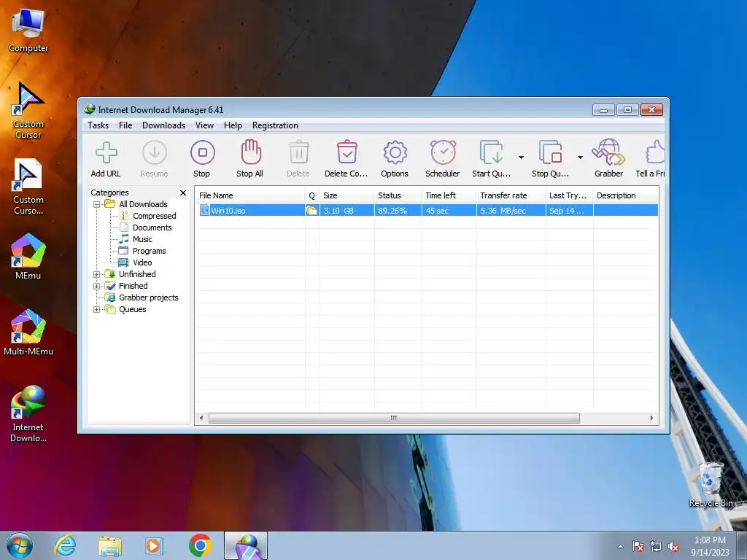Select Grabber projects in tree

point(148,297)
